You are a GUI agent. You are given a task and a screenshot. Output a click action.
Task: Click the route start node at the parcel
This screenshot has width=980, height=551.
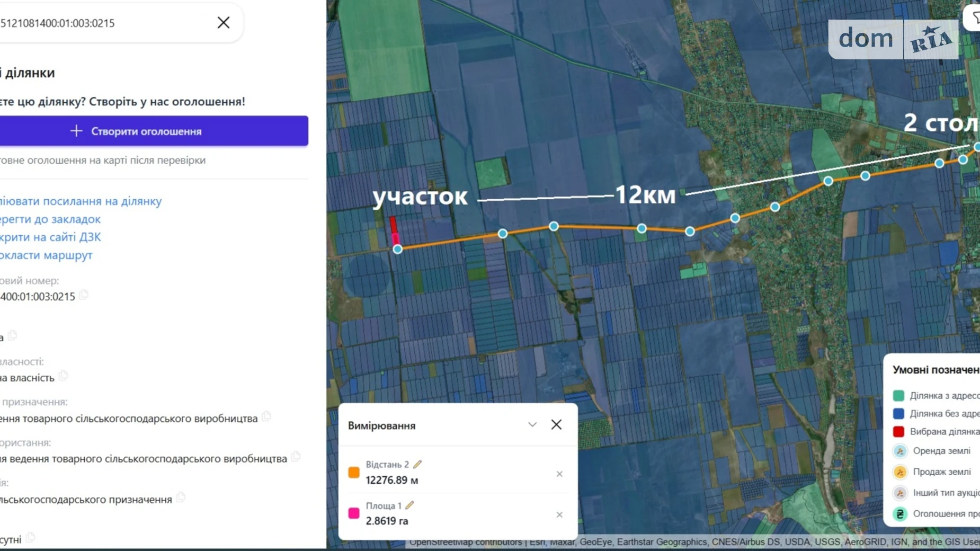point(398,250)
